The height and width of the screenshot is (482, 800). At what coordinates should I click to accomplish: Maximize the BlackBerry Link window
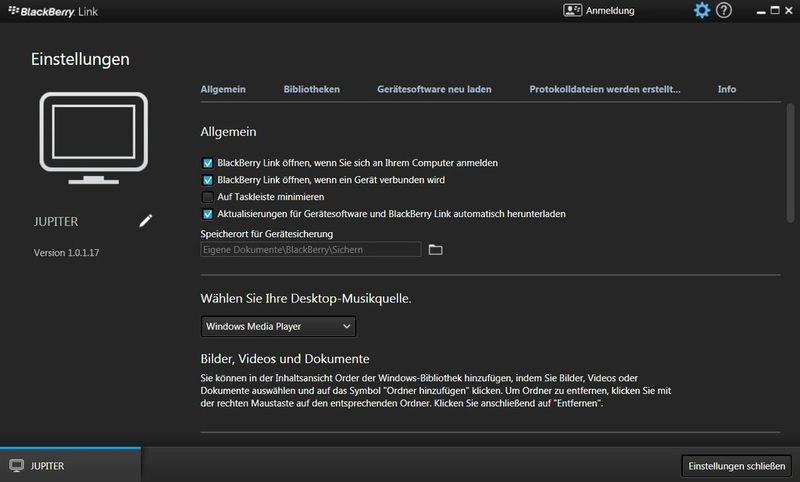(x=775, y=10)
